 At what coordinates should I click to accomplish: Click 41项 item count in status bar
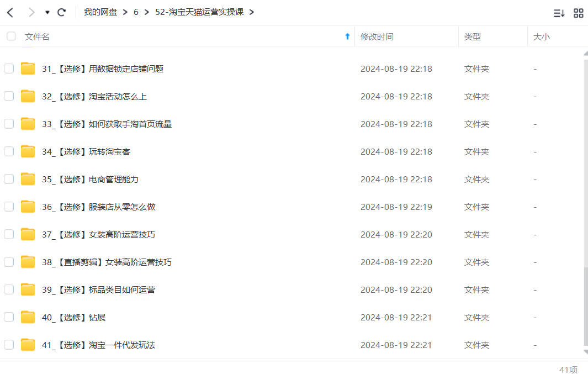pyautogui.click(x=568, y=370)
